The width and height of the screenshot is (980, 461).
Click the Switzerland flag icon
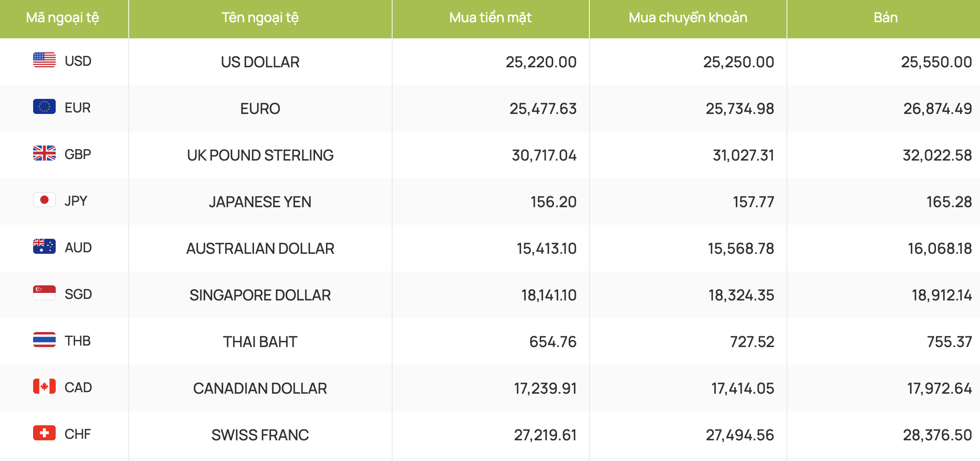pyautogui.click(x=44, y=433)
